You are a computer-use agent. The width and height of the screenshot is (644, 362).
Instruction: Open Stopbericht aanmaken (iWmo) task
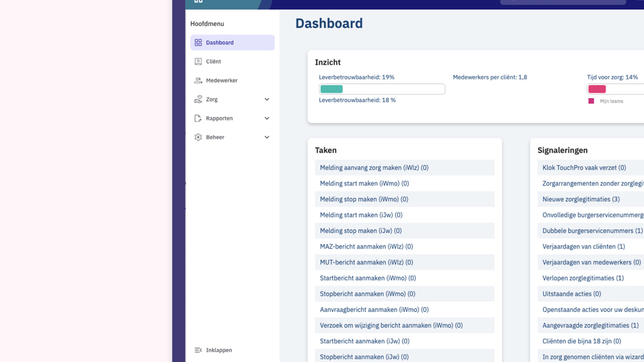[404, 294]
